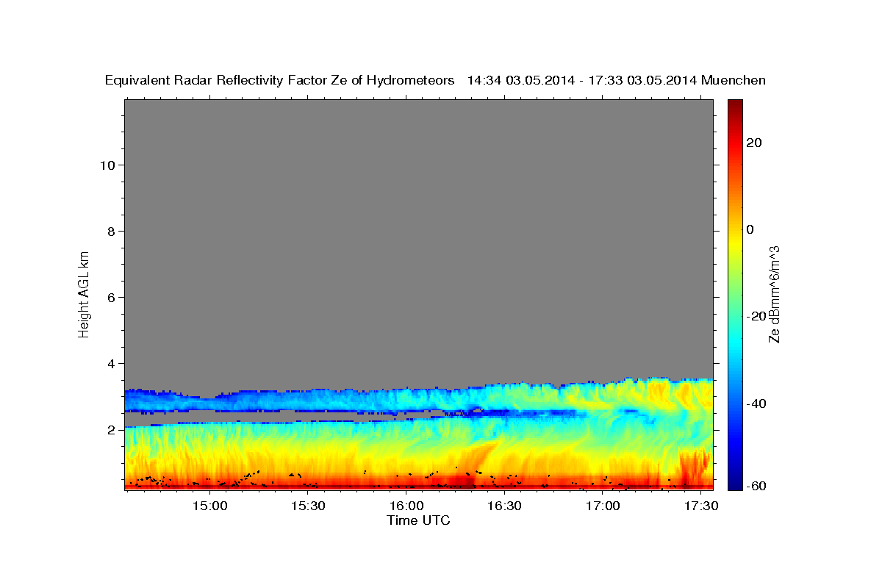Click the yellow section of the colorbar
This screenshot has width=882, height=588.
734,243
